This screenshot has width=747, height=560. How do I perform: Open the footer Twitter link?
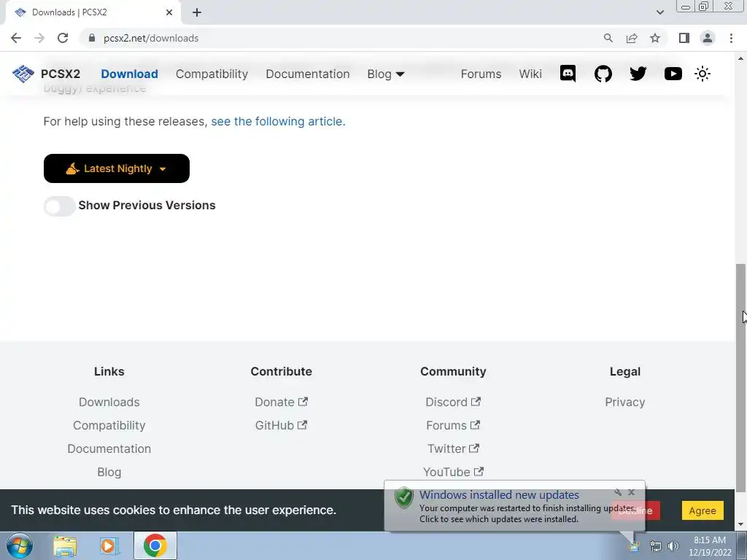click(x=453, y=448)
